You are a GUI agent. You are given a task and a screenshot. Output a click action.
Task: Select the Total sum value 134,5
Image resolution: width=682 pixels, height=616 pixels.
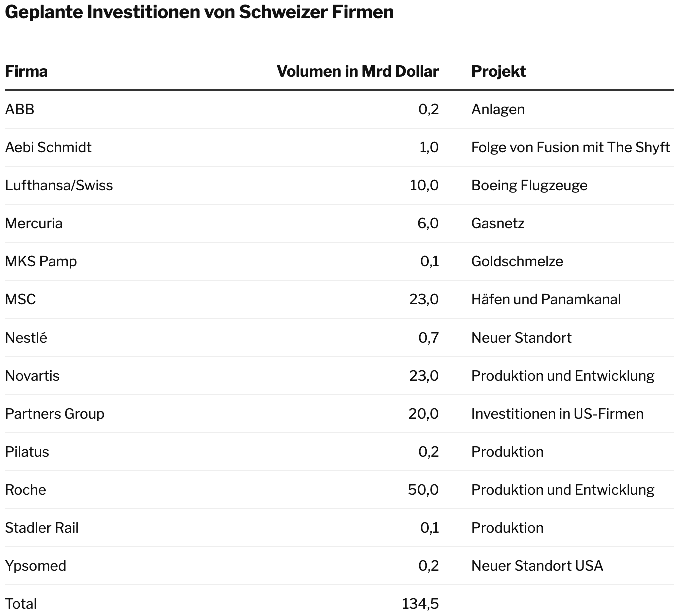420,604
